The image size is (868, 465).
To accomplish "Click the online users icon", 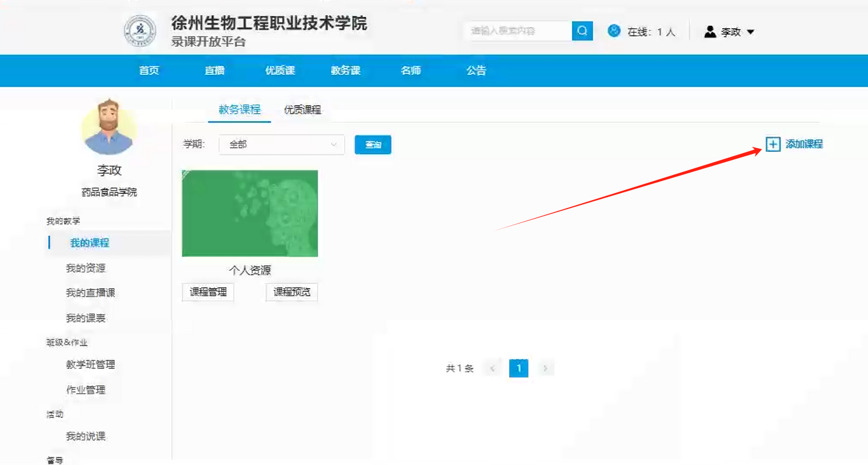I will (x=614, y=31).
